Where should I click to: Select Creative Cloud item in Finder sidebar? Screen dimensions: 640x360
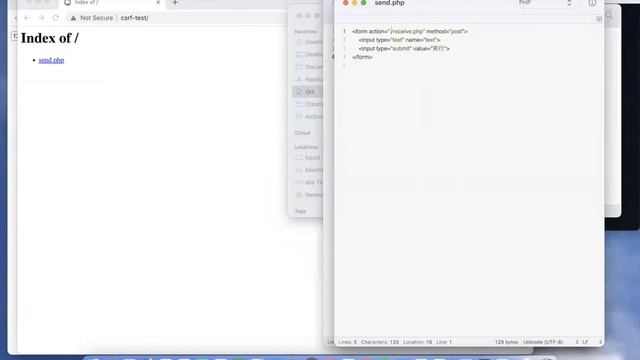pyautogui.click(x=309, y=104)
